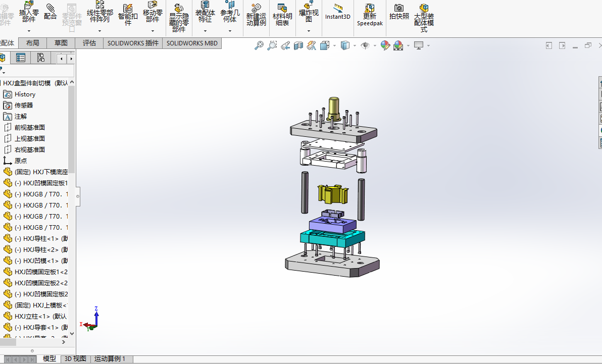The height and width of the screenshot is (364, 602).
Task: Open the SOLIDWORKS 插件 tab
Action: (x=133, y=43)
